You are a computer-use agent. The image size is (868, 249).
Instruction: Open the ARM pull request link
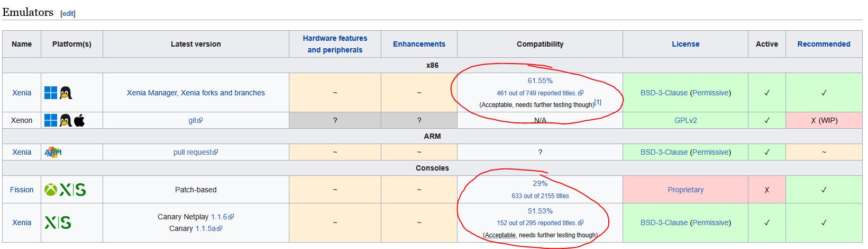tap(196, 152)
